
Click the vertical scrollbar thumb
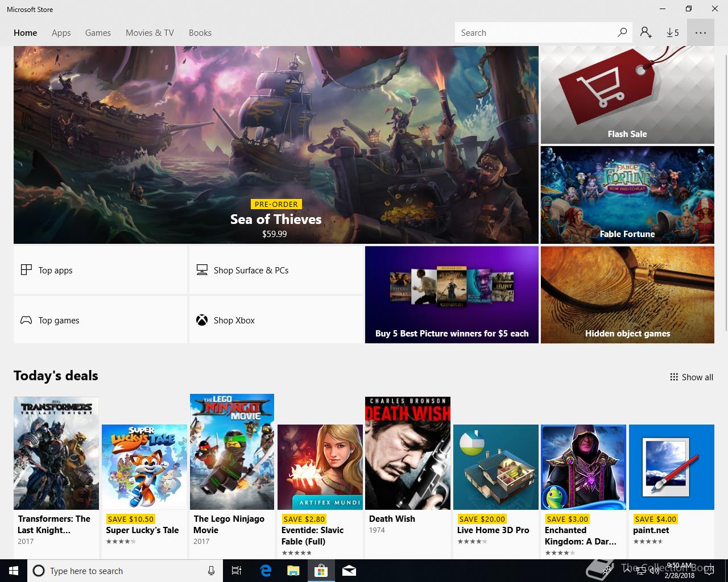coord(725,192)
